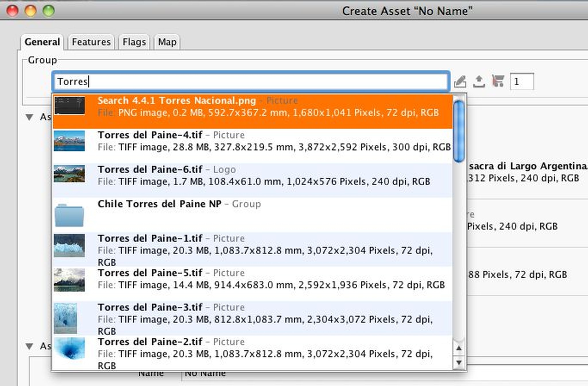This screenshot has width=588, height=386.
Task: Click the edit pencil icon beside search field
Action: point(460,82)
